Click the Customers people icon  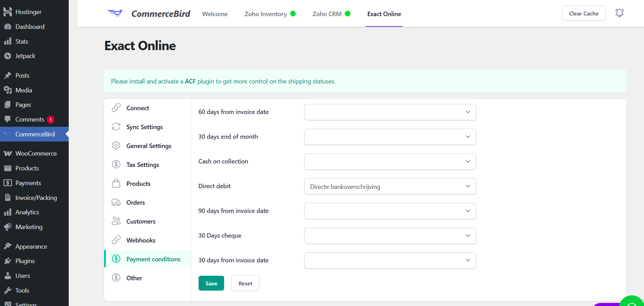[x=116, y=221]
